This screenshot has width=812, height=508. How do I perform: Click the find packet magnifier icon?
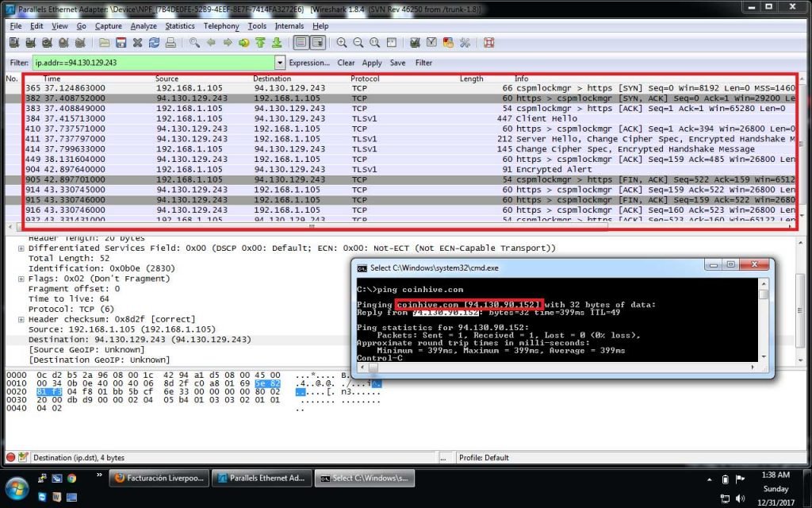tap(195, 43)
